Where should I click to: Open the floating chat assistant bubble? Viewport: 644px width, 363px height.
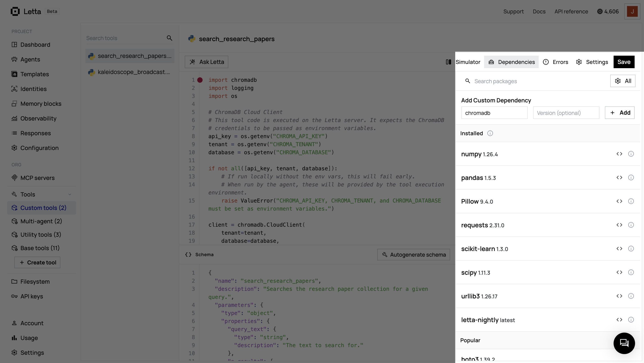624,343
